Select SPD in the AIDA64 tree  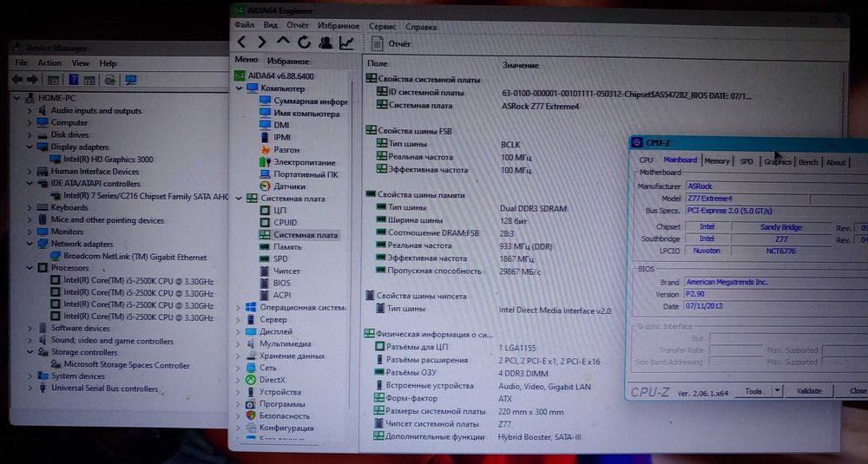tap(273, 258)
